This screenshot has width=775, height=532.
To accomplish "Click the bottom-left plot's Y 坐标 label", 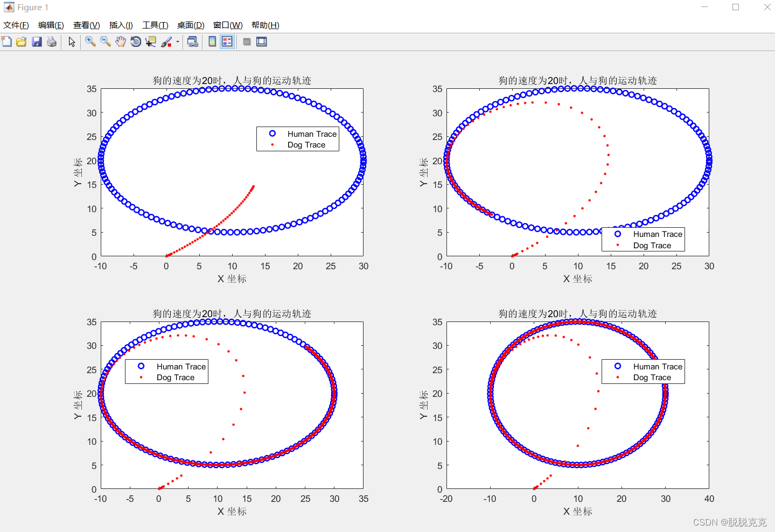I will [78, 405].
